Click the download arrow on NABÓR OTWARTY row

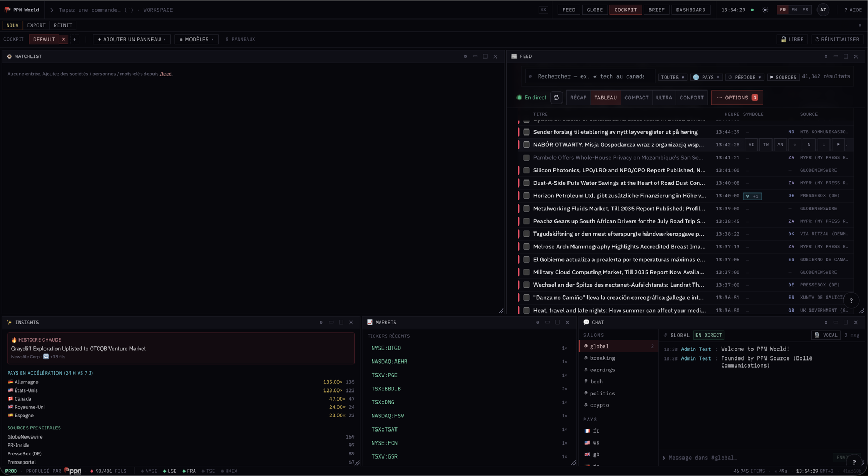click(x=824, y=145)
